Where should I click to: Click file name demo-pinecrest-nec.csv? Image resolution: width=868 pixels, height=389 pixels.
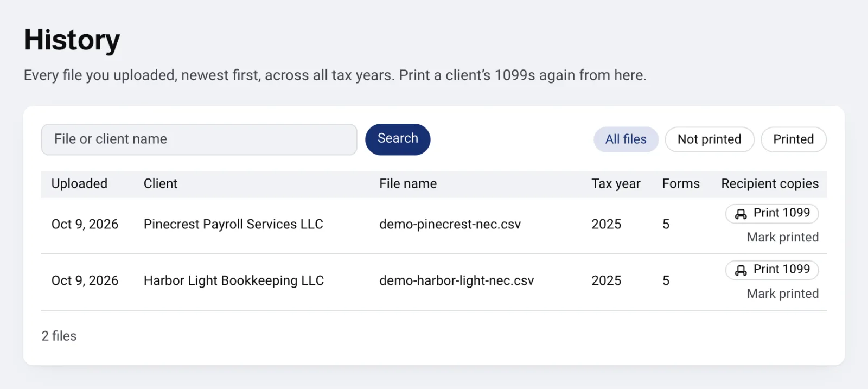(x=450, y=224)
